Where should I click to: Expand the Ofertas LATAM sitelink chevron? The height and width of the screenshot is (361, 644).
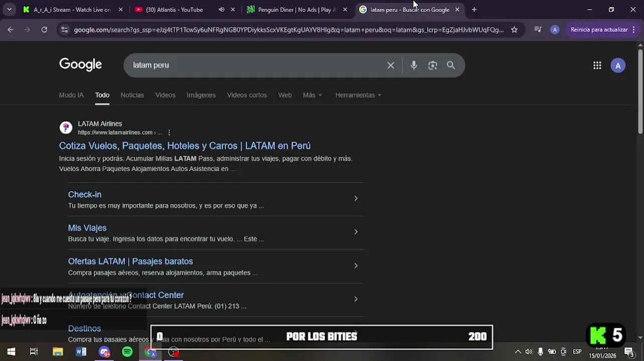pos(356,266)
